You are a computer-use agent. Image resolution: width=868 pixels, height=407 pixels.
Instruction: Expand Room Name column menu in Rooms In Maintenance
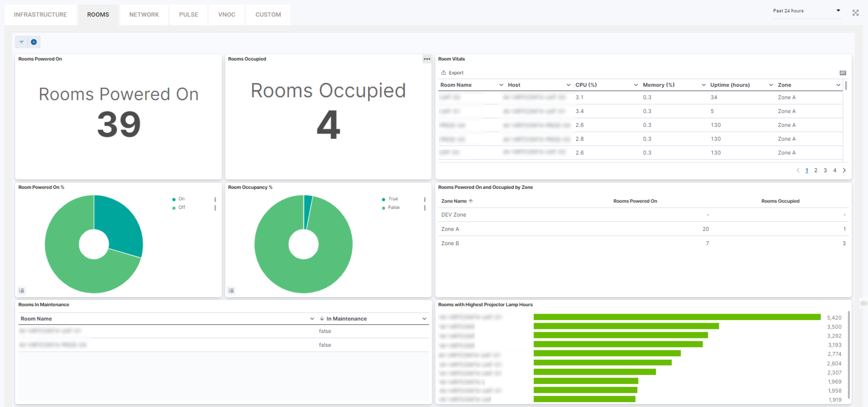coord(312,319)
